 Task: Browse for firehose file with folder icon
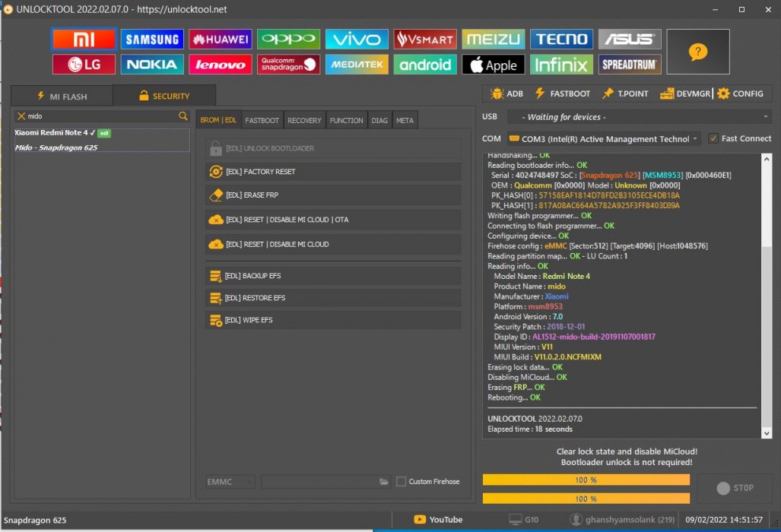[x=383, y=482]
